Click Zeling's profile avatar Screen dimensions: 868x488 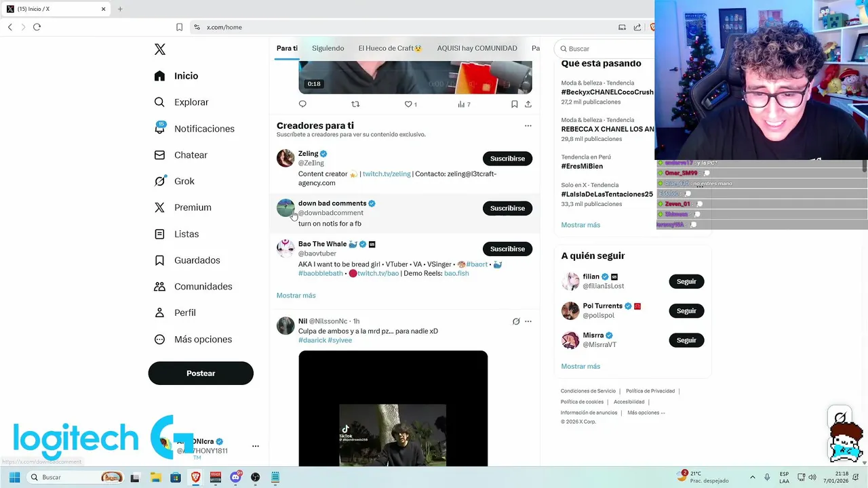(285, 158)
